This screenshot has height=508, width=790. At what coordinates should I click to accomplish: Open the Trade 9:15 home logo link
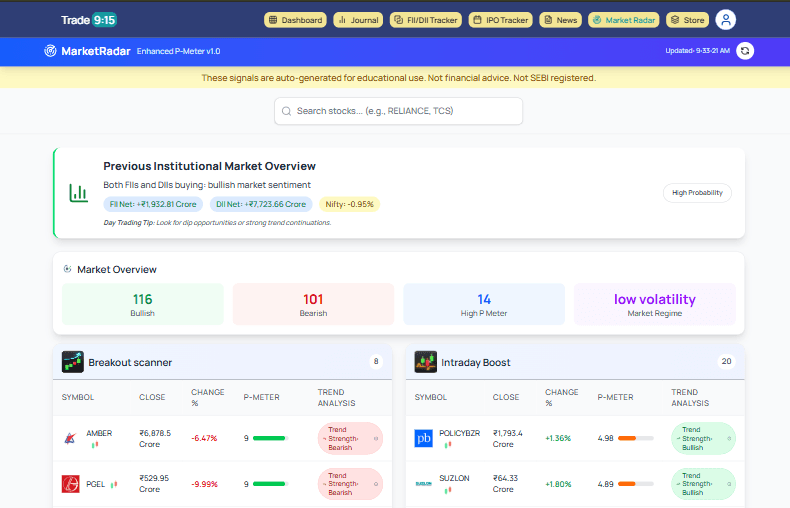click(x=89, y=20)
